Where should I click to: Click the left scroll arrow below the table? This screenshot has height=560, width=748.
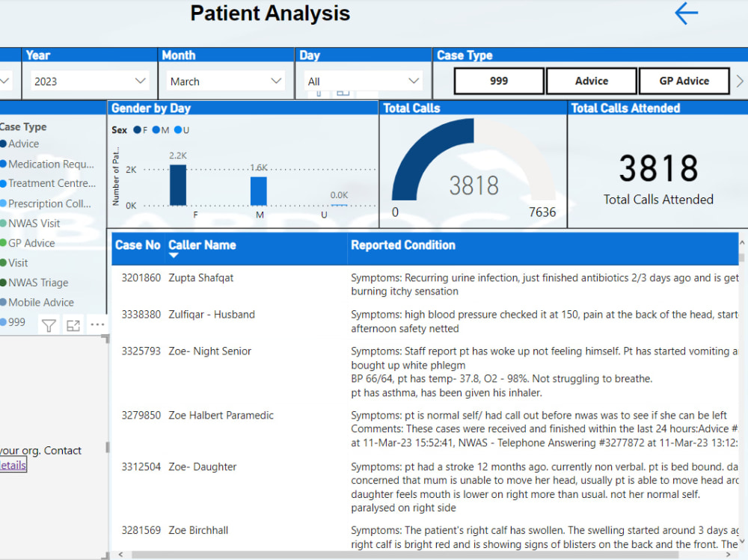[x=120, y=554]
